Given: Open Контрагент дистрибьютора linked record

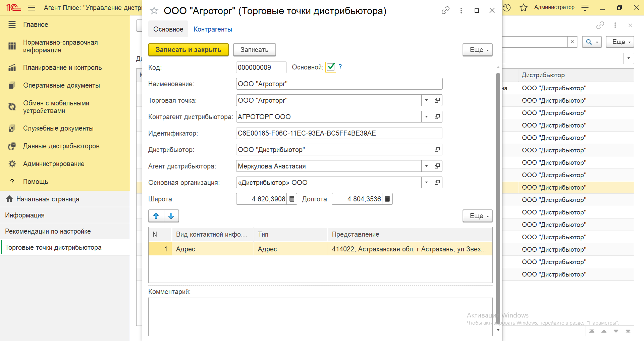Looking at the screenshot, I should tap(437, 116).
